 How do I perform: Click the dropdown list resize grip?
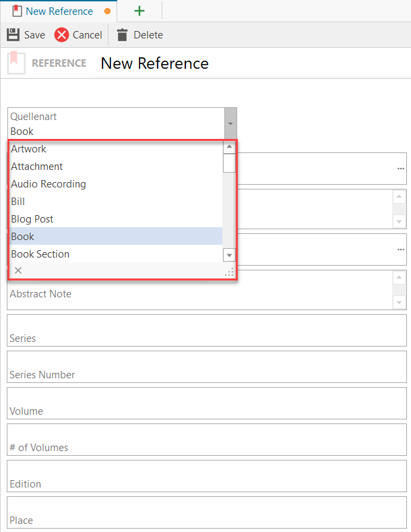pos(229,272)
